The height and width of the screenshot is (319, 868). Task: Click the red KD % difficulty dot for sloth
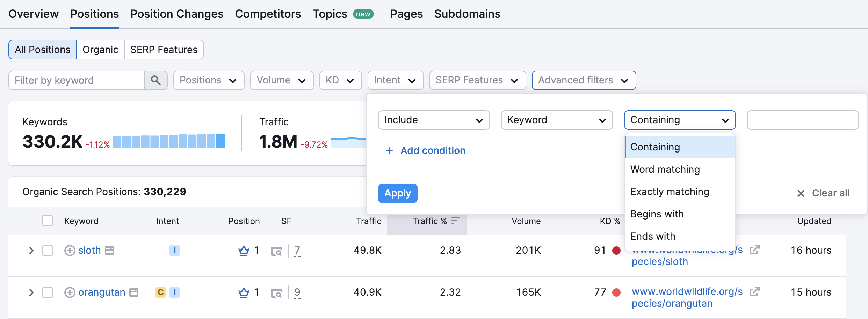point(616,250)
